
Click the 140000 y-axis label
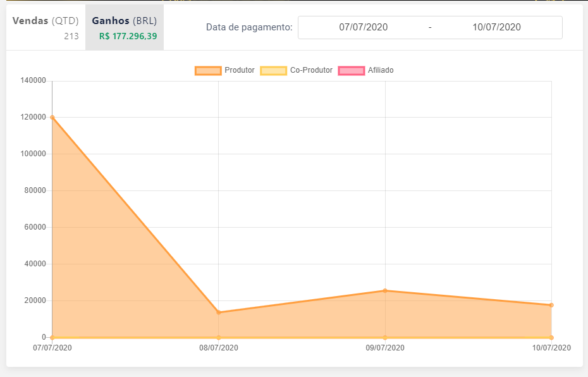pyautogui.click(x=33, y=80)
